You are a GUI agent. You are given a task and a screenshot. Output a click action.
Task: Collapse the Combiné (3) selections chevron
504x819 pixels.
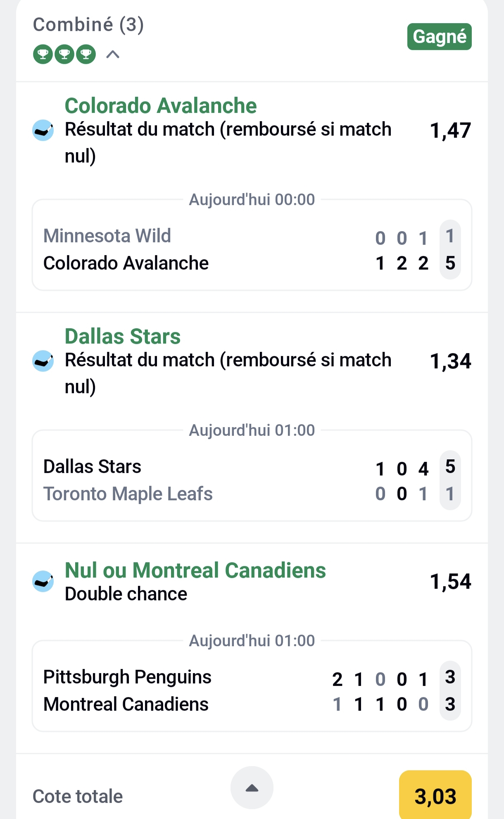tap(113, 54)
